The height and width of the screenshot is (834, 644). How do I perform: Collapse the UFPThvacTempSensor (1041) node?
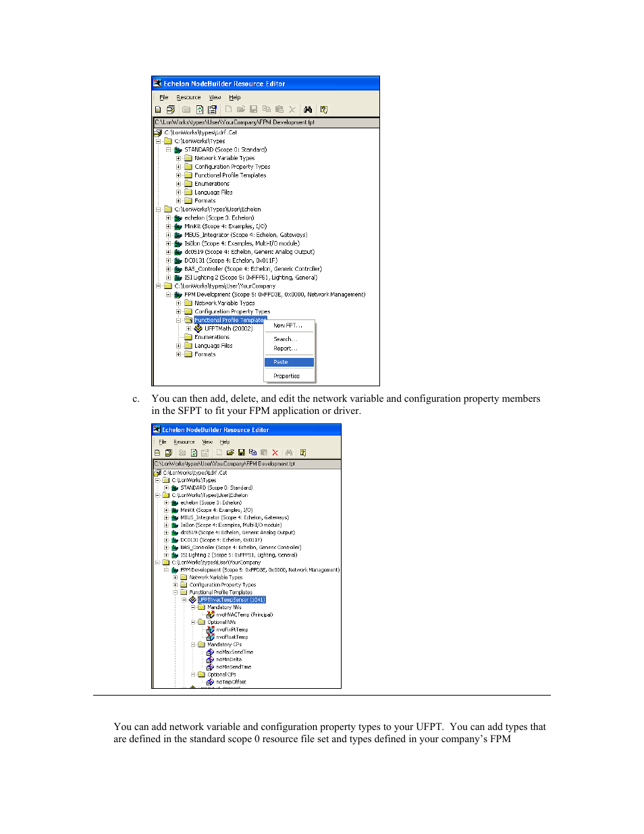[184, 600]
